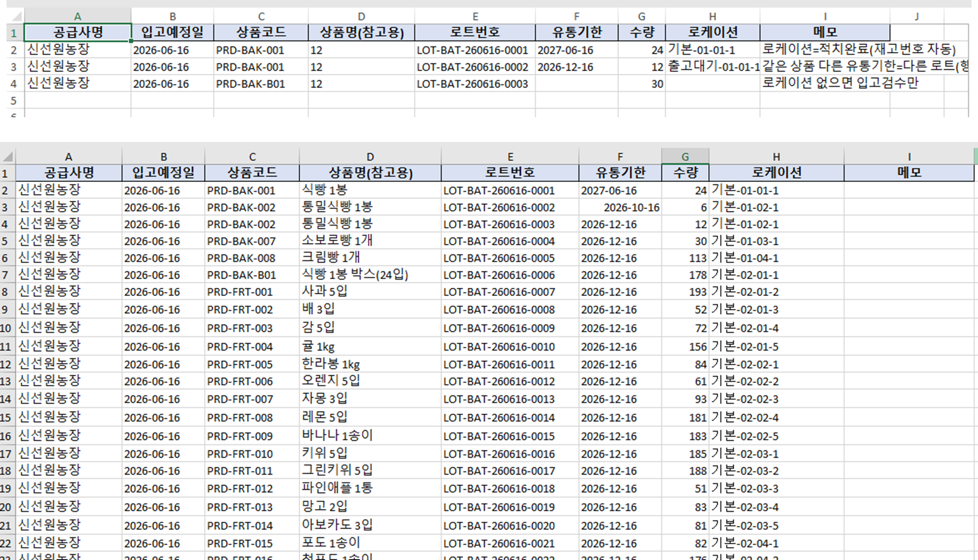This screenshot has height=560, width=978.
Task: Click cell LOT-BAT-260616-0003 in upper sheet
Action: coord(475,84)
